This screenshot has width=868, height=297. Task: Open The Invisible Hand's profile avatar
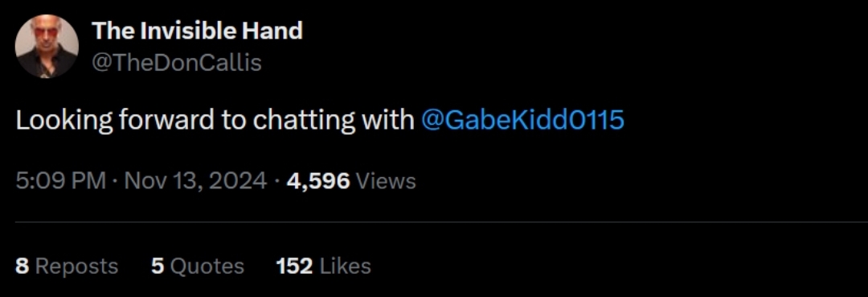tap(47, 46)
